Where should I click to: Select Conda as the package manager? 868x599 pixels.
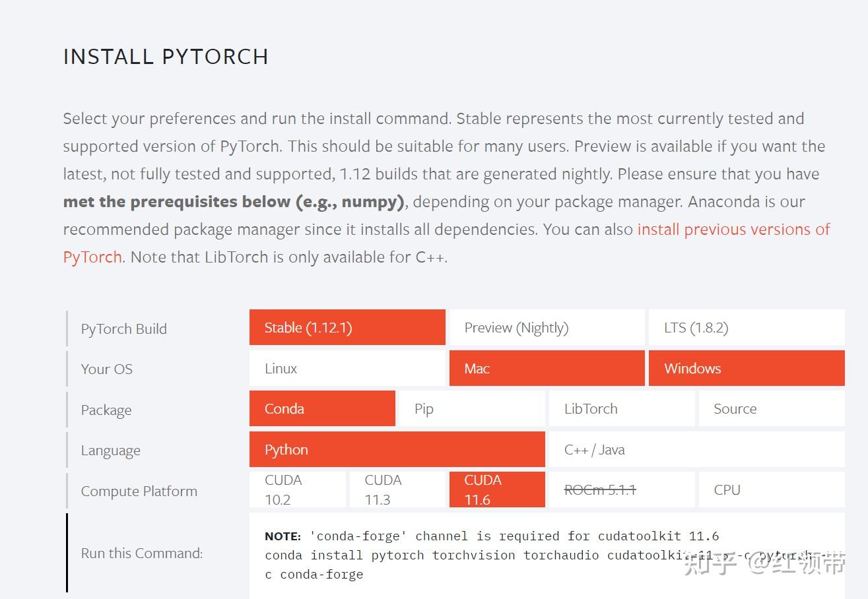[x=321, y=408]
